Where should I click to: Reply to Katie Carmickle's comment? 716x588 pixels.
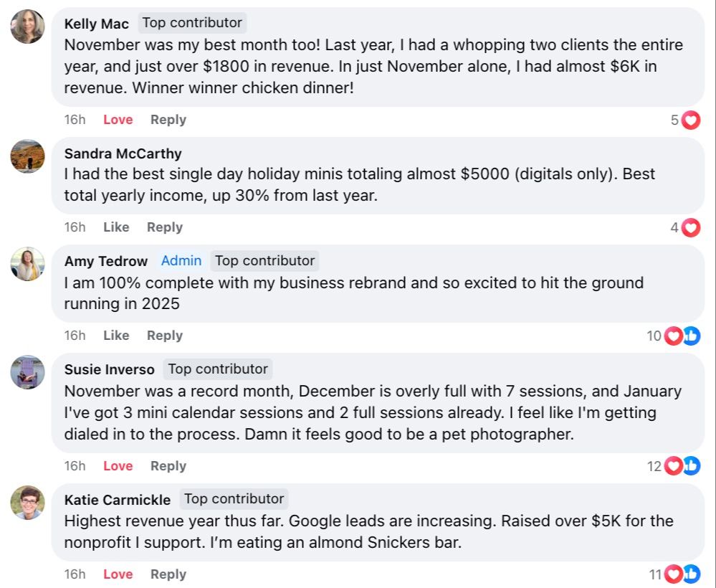(x=168, y=574)
